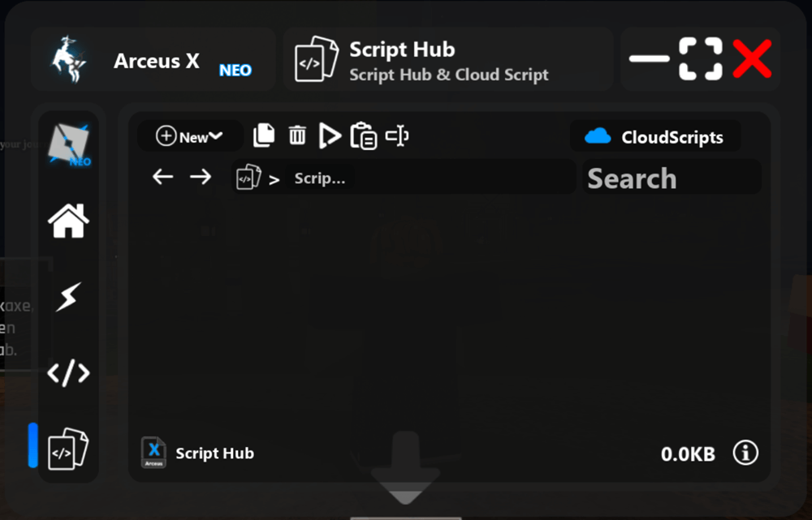Select the lightning bolt sidebar icon

pyautogui.click(x=68, y=297)
